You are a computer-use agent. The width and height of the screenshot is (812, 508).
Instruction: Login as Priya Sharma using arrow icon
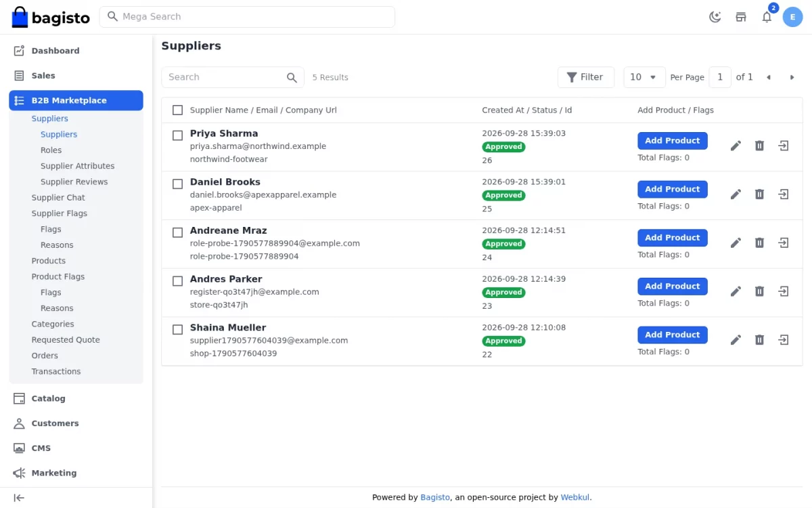point(784,146)
